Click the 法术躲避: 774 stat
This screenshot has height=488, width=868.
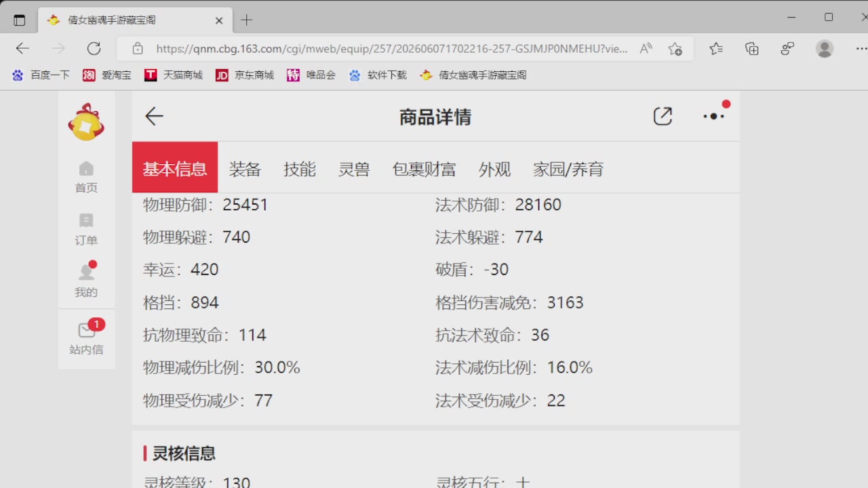click(490, 237)
